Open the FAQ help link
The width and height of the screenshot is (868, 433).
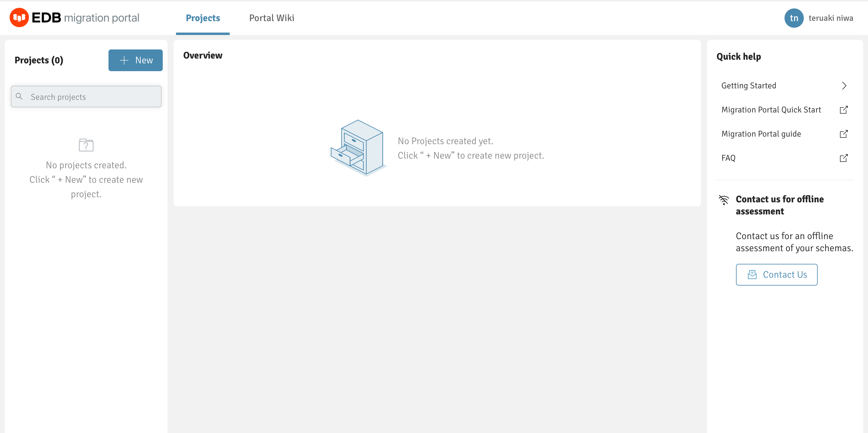728,158
